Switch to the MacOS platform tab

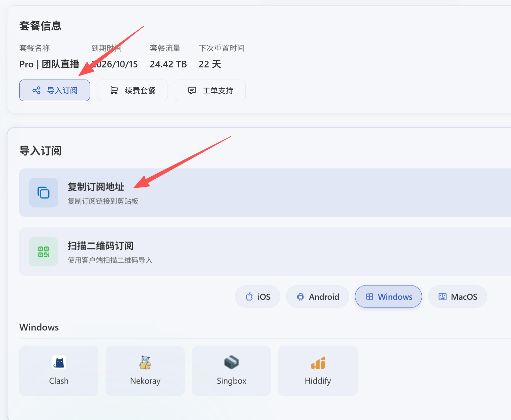click(457, 297)
